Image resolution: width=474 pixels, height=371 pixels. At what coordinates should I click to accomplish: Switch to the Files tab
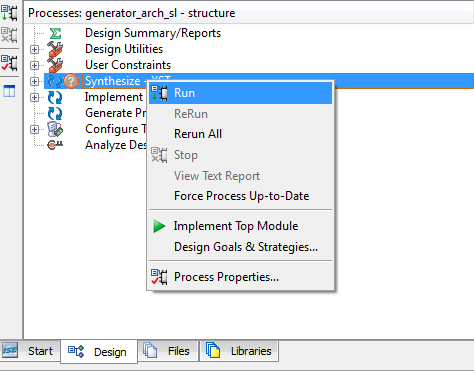pos(168,351)
